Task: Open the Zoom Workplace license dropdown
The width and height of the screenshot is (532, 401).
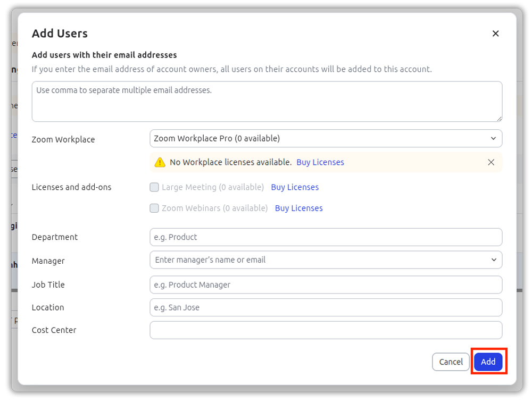Action: [x=326, y=138]
